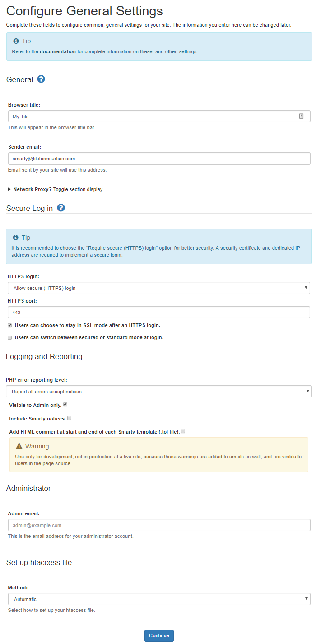Open the PHP error reporting level dropdown
The height and width of the screenshot is (644, 316).
tap(159, 392)
